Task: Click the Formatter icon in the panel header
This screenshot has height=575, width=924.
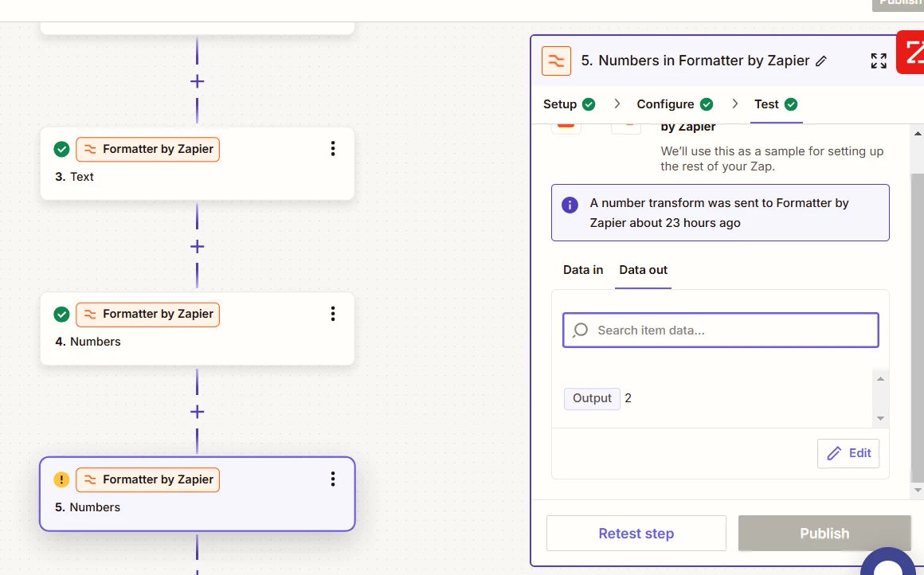Action: (x=556, y=61)
